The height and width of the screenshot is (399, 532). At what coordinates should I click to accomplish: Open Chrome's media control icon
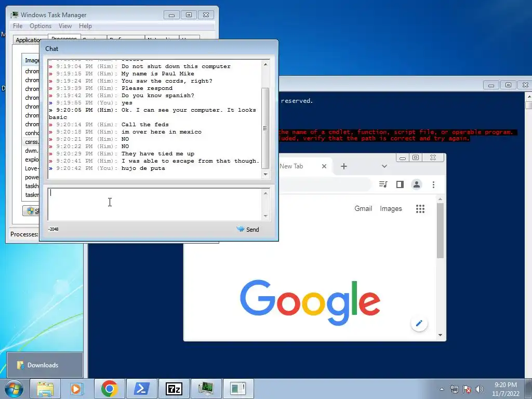click(x=383, y=184)
